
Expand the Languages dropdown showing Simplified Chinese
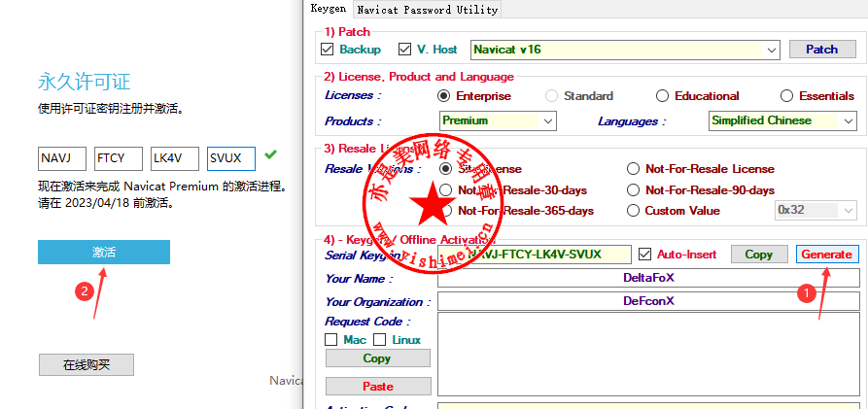tap(782, 120)
